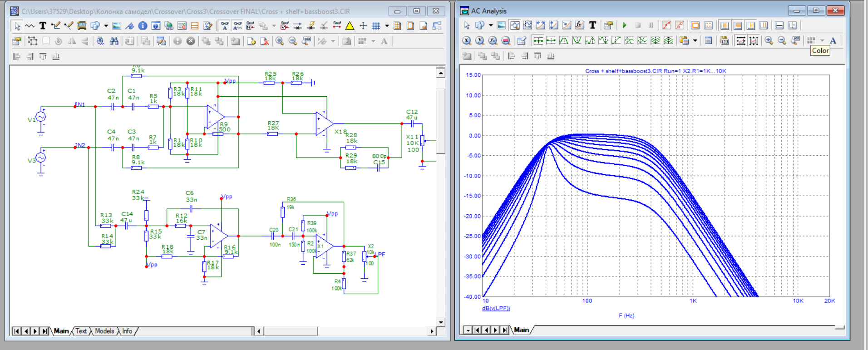
Task: Toggle data points display in AC Analysis
Action: [666, 25]
